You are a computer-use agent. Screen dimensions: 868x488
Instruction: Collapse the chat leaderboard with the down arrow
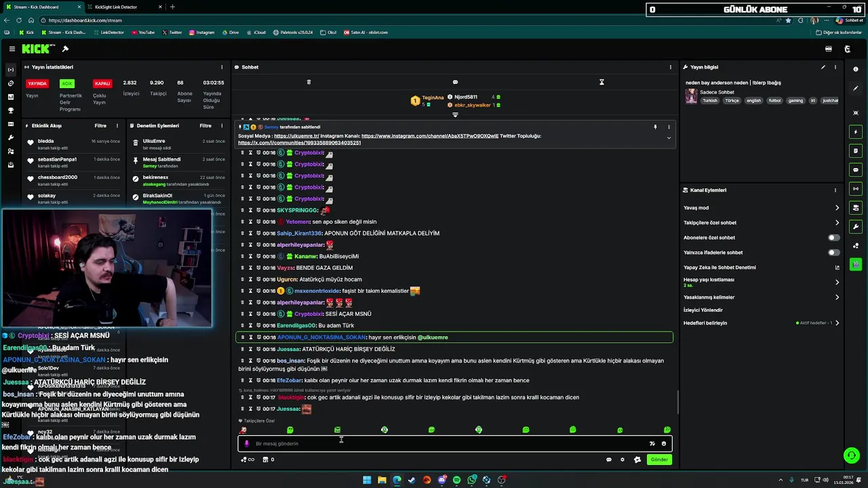pos(455,115)
